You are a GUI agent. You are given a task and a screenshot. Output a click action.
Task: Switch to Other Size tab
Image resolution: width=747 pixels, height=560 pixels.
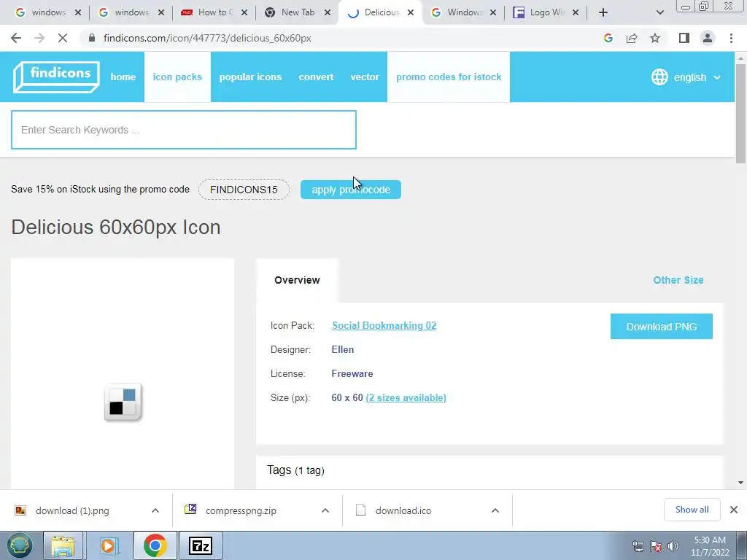[x=678, y=280]
